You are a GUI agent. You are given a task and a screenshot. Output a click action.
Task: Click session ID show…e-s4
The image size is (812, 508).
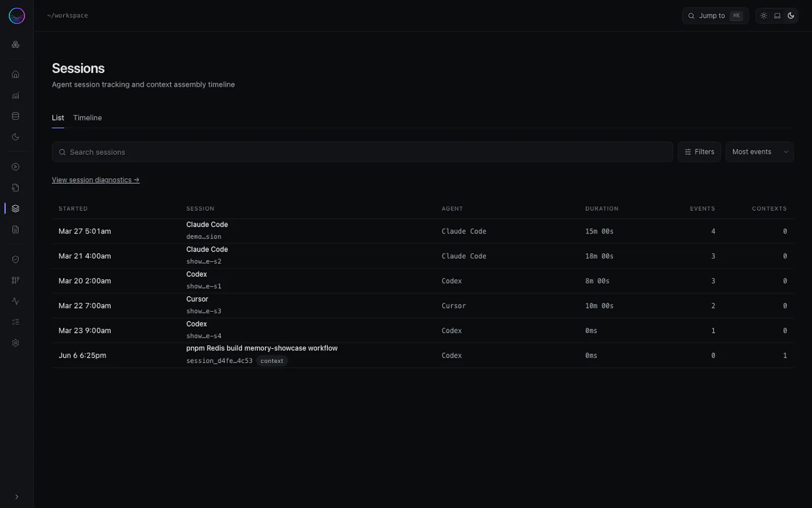[204, 336]
